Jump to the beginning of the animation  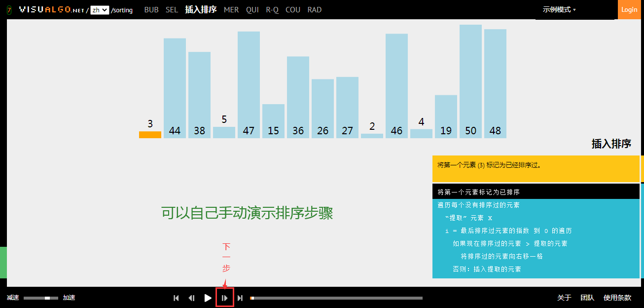(x=176, y=298)
